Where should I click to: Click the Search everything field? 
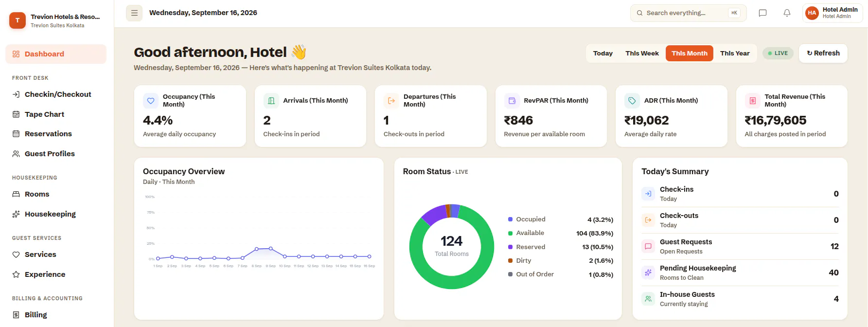[688, 13]
